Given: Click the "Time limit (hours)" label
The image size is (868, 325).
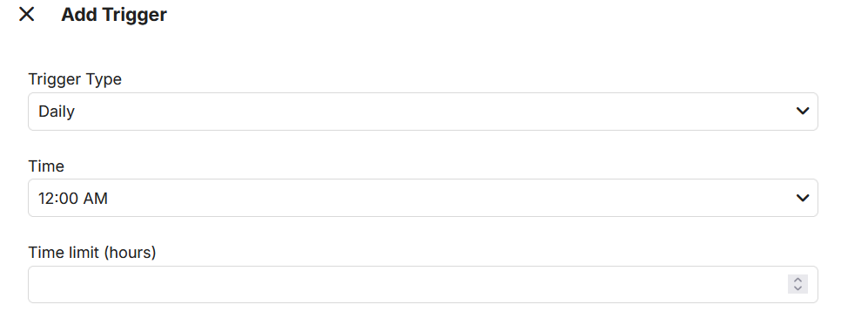Looking at the screenshot, I should coord(92,253).
